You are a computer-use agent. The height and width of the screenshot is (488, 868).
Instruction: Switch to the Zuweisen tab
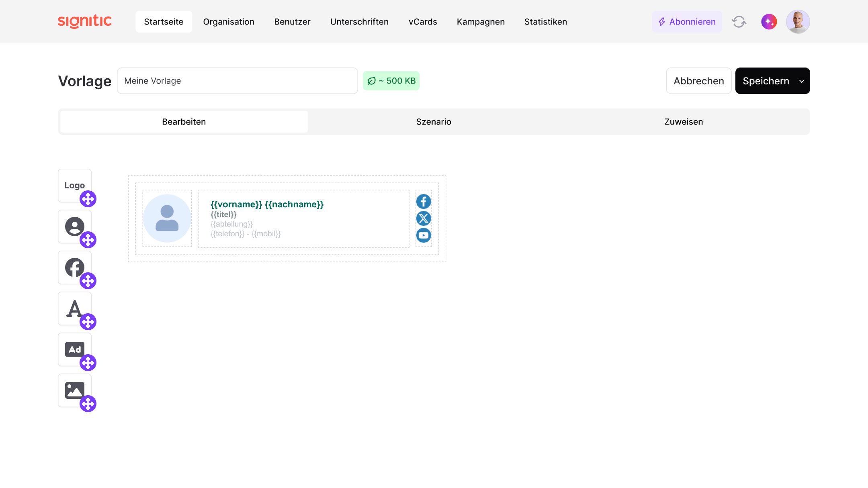(x=684, y=122)
